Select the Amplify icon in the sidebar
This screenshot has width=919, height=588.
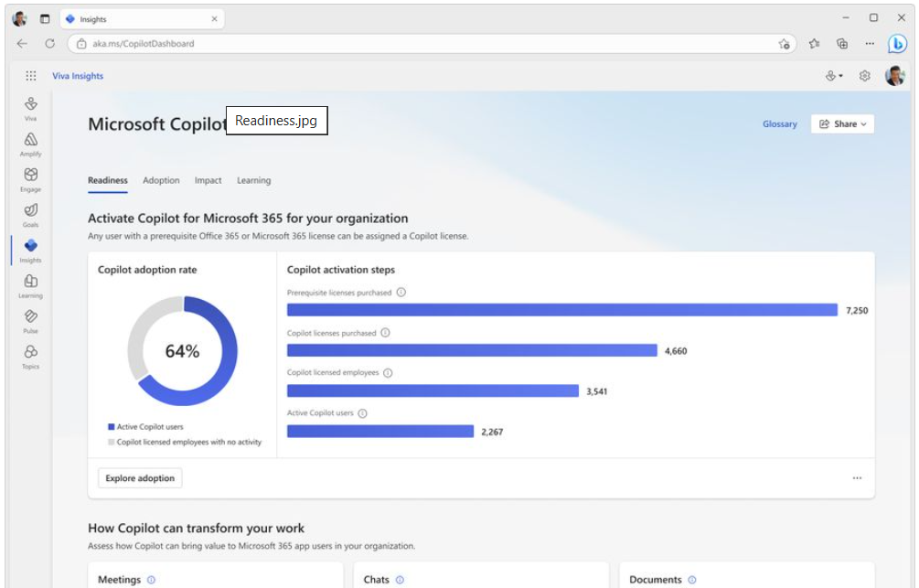pos(30,140)
